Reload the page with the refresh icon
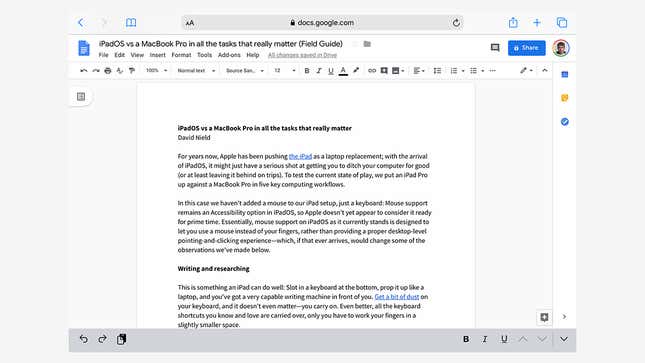 (x=456, y=23)
